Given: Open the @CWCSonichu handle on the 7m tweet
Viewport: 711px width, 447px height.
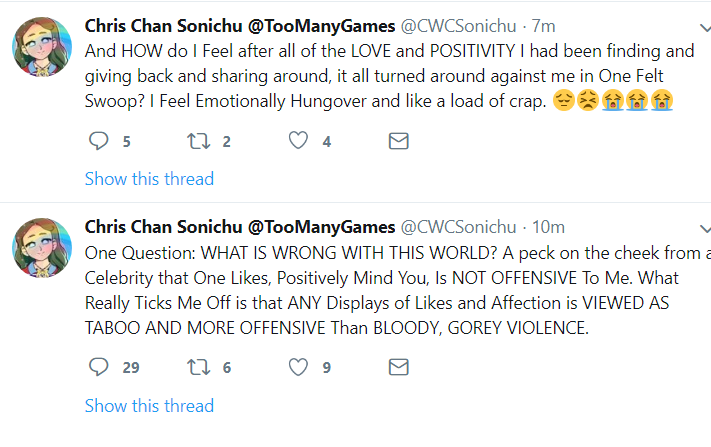Looking at the screenshot, I should (458, 26).
